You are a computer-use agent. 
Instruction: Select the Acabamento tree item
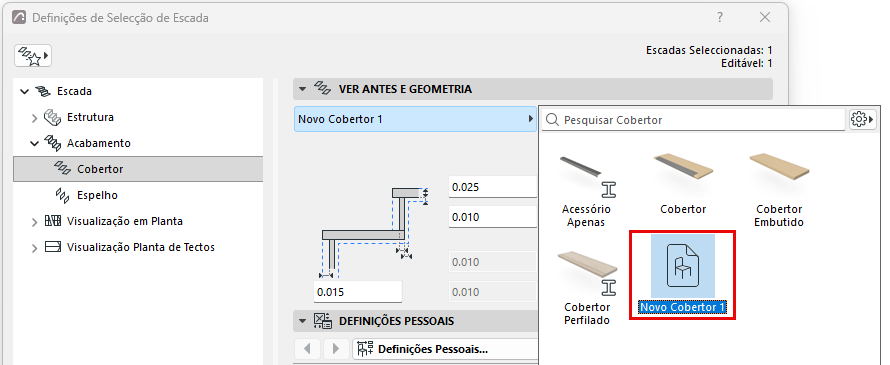[x=99, y=143]
